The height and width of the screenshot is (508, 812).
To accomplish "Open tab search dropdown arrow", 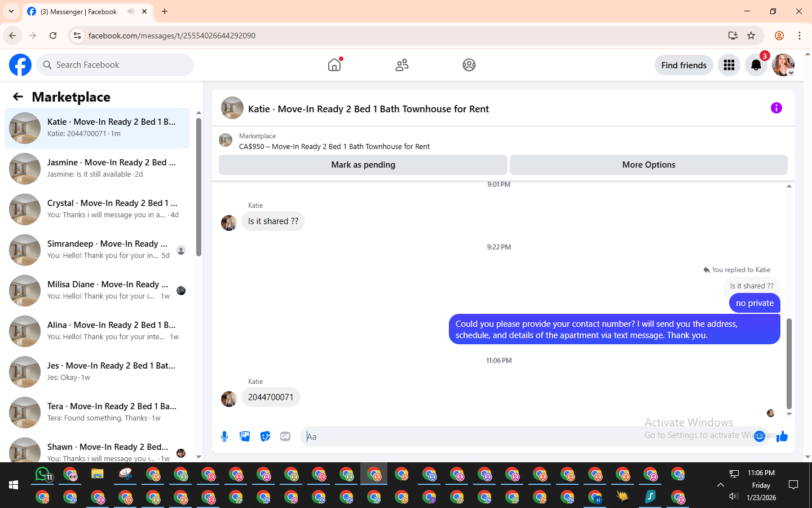I will [x=11, y=11].
